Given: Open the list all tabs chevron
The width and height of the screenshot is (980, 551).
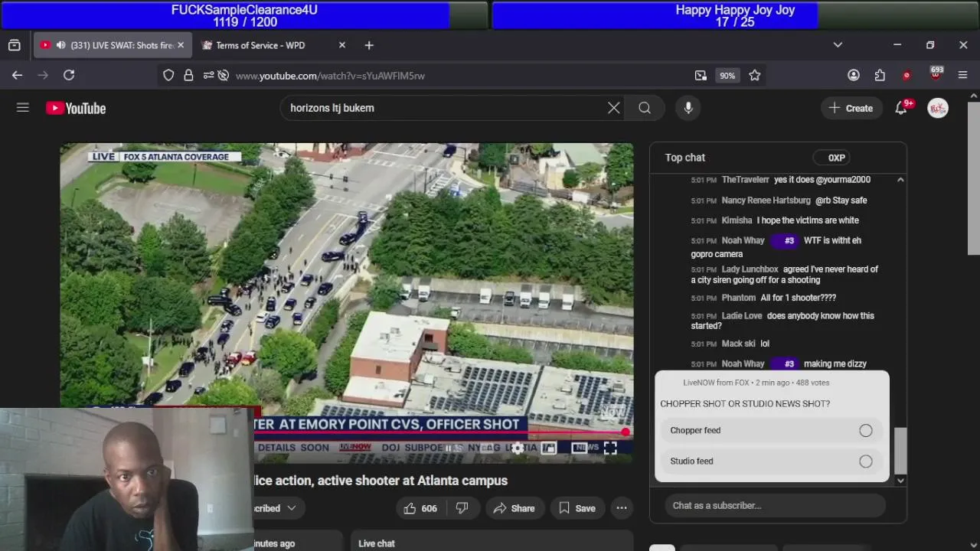Looking at the screenshot, I should (x=838, y=45).
